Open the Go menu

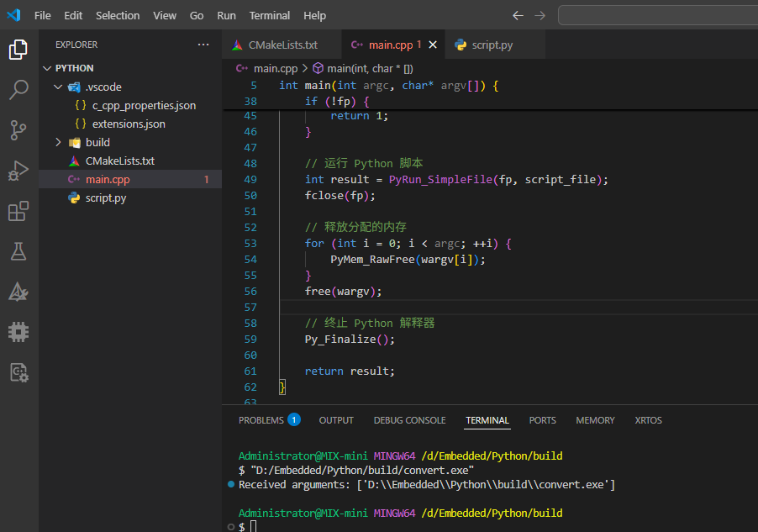click(197, 15)
